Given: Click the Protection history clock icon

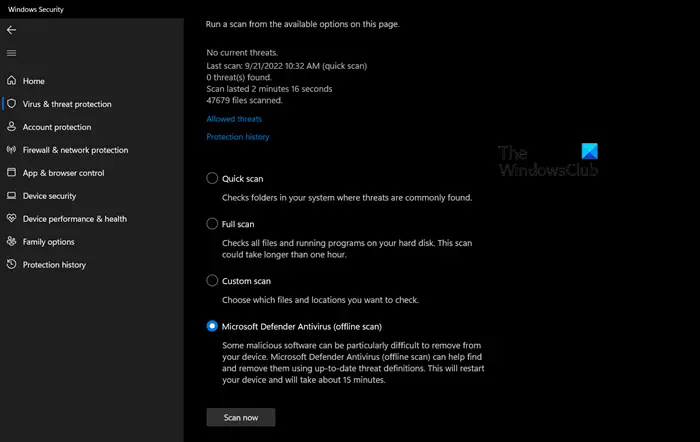Looking at the screenshot, I should point(12,264).
